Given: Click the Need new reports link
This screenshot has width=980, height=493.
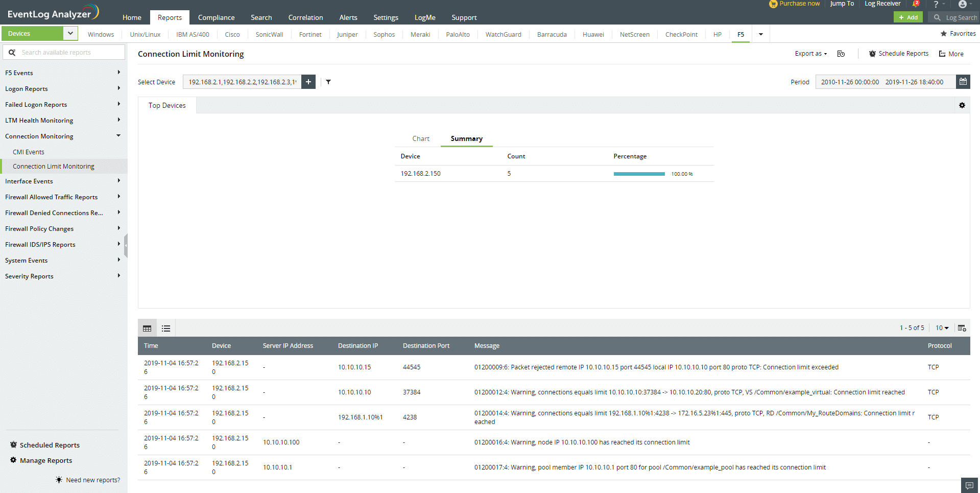Looking at the screenshot, I should (x=92, y=480).
